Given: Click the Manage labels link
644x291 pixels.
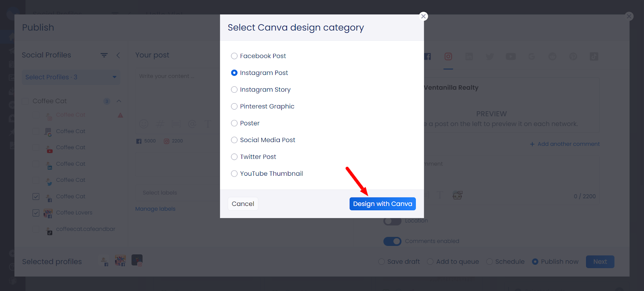Looking at the screenshot, I should click(155, 209).
